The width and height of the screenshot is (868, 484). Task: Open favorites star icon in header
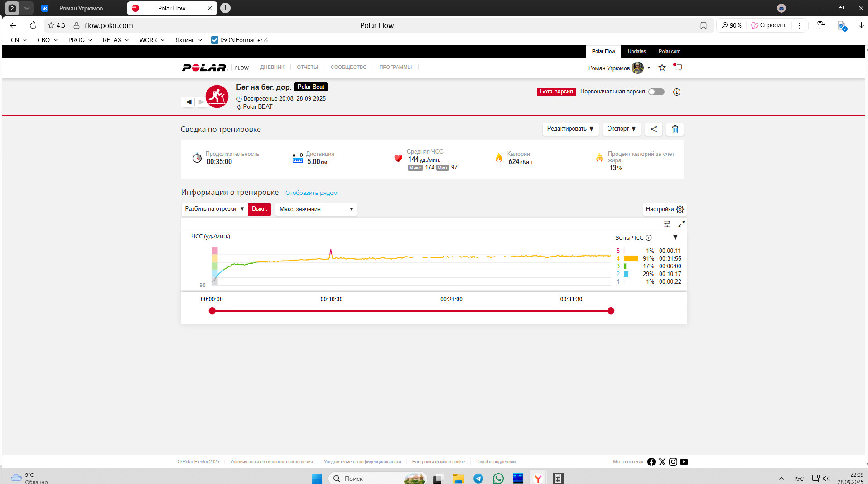click(662, 68)
